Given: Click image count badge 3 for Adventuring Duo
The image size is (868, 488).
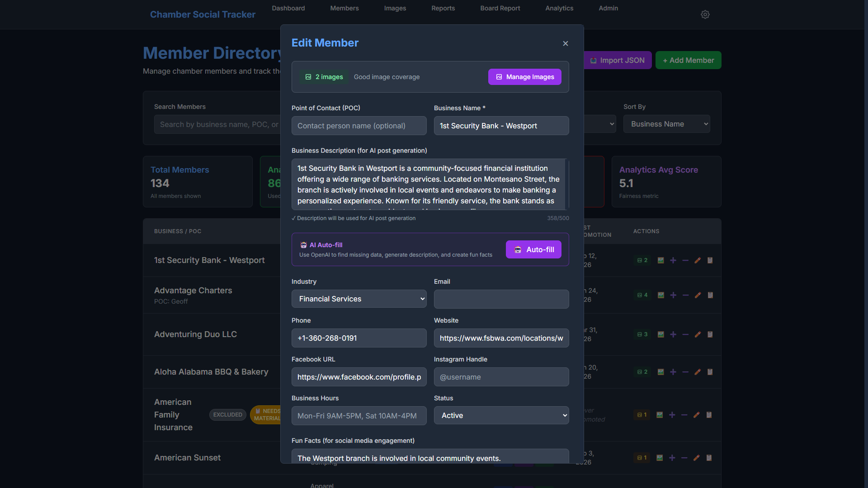Looking at the screenshot, I should (642, 334).
